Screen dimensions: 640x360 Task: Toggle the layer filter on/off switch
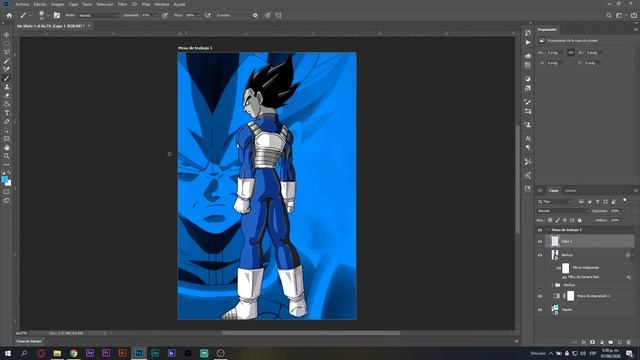tap(624, 200)
